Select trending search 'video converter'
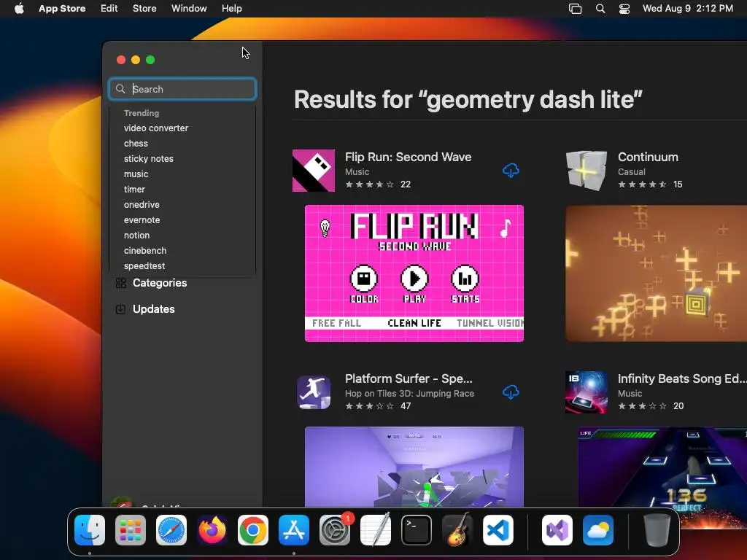The height and width of the screenshot is (560, 747). click(156, 128)
